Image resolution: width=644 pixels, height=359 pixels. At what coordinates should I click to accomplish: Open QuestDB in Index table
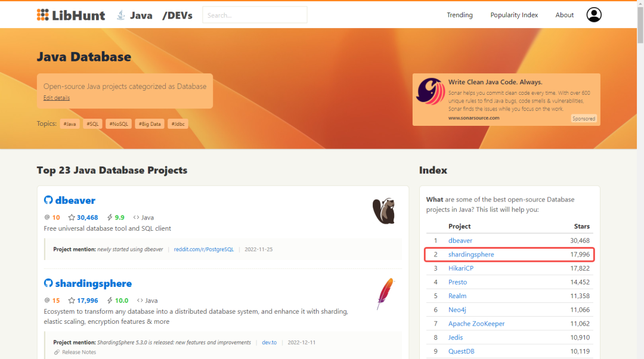(461, 351)
